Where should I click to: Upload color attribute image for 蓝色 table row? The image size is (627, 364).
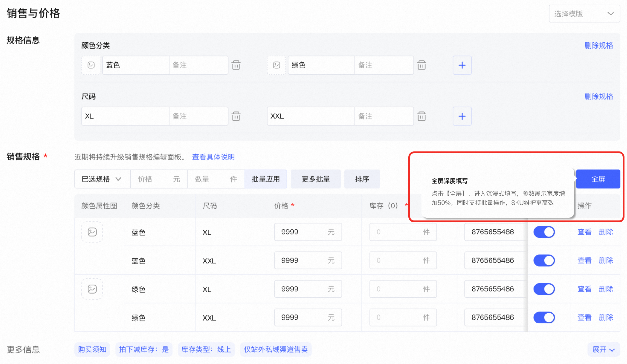[x=92, y=232]
